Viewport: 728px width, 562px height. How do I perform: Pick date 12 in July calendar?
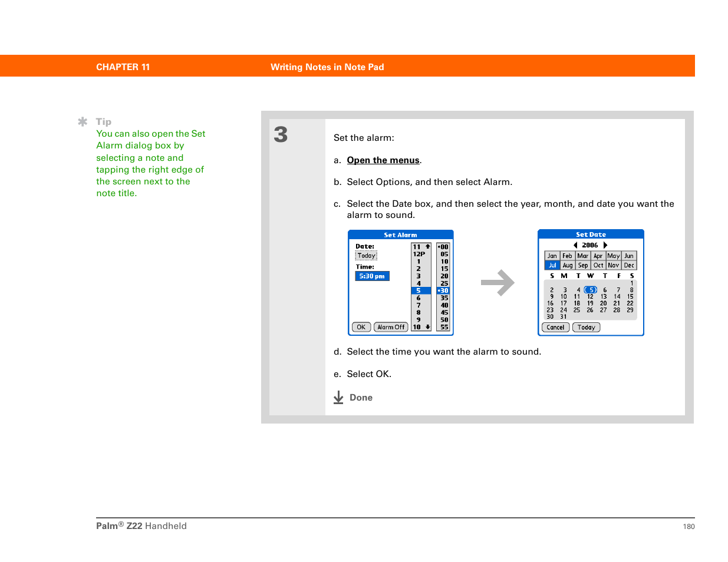coord(590,297)
